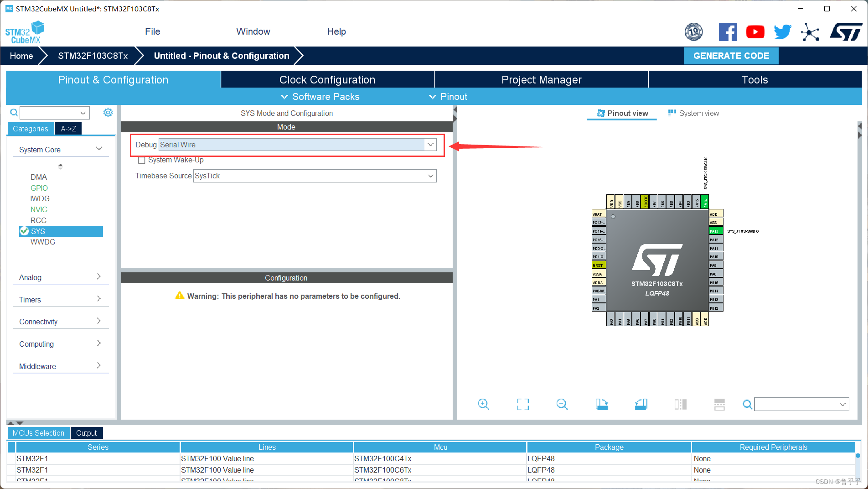Open the categories settings gear
Viewport: 868px width, 489px height.
click(x=108, y=112)
